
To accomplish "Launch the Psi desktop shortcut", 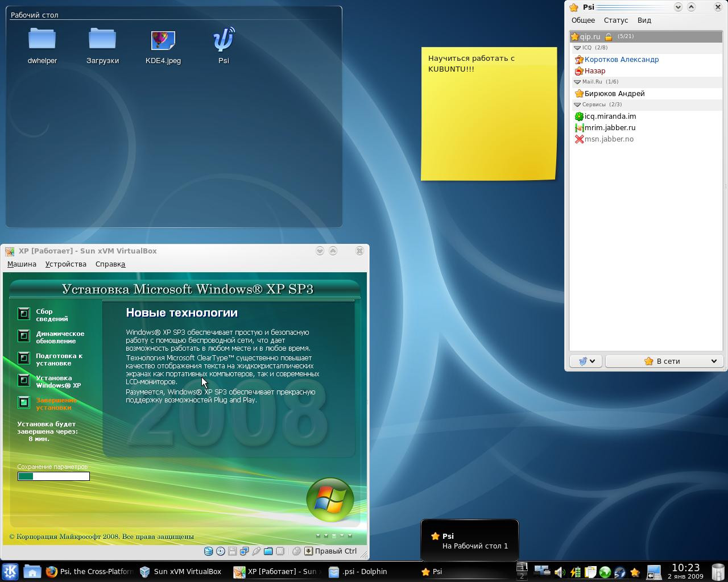I will click(224, 45).
